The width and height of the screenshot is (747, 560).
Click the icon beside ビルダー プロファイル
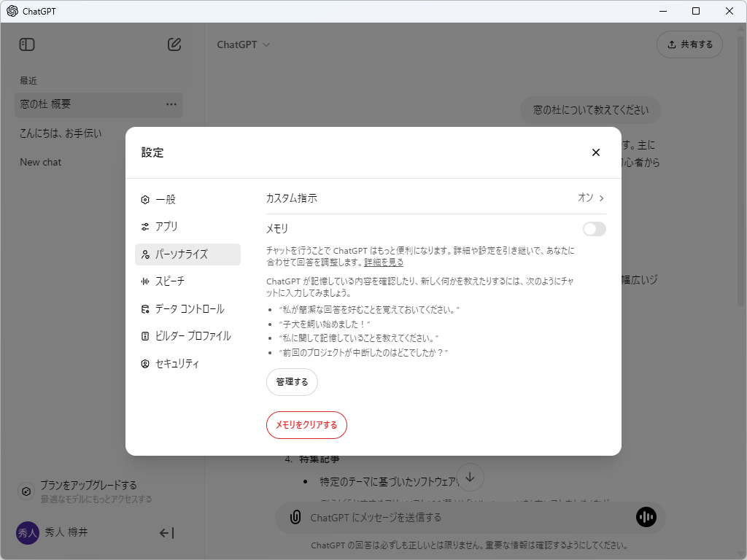144,336
